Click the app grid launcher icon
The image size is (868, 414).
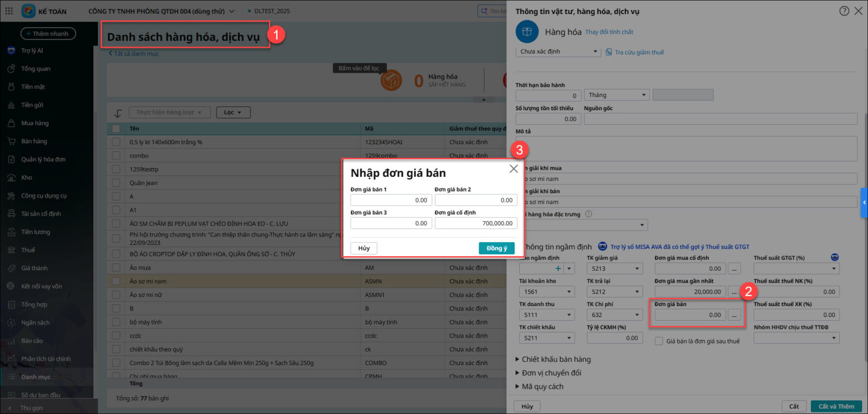(x=9, y=11)
